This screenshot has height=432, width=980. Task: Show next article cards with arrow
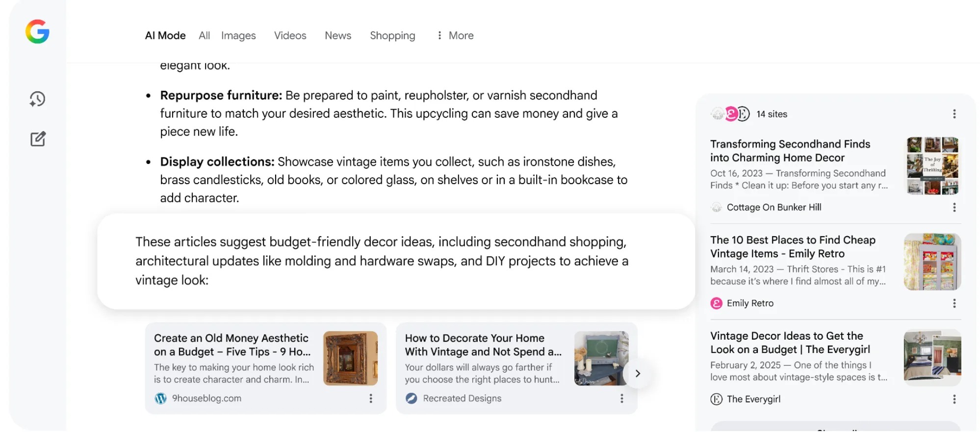(637, 374)
